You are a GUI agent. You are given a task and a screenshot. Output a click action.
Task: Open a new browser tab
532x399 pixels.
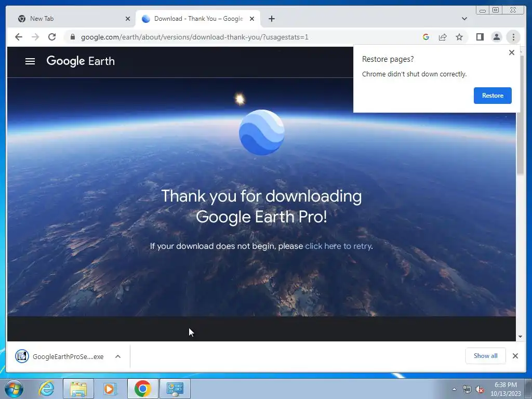[x=271, y=19]
